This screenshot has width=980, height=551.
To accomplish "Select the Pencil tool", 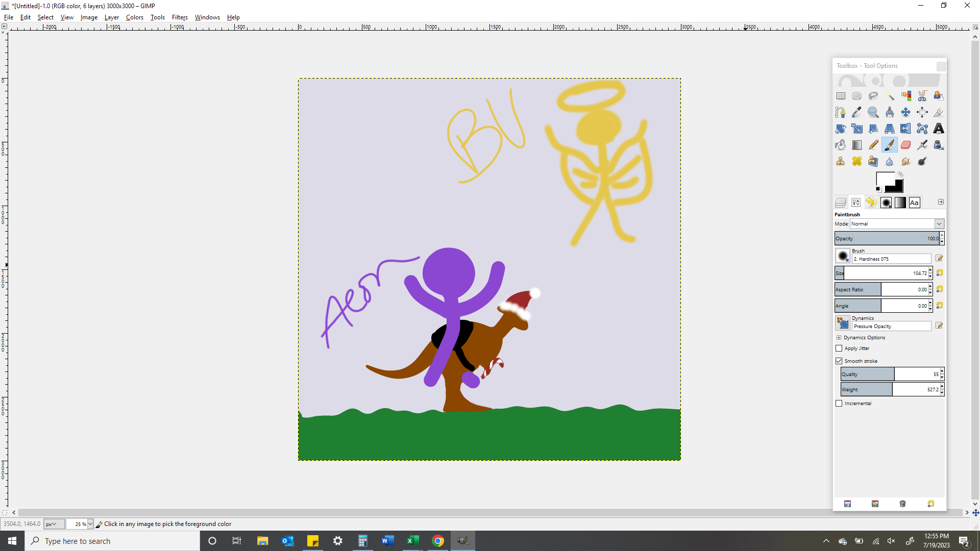I will point(873,145).
